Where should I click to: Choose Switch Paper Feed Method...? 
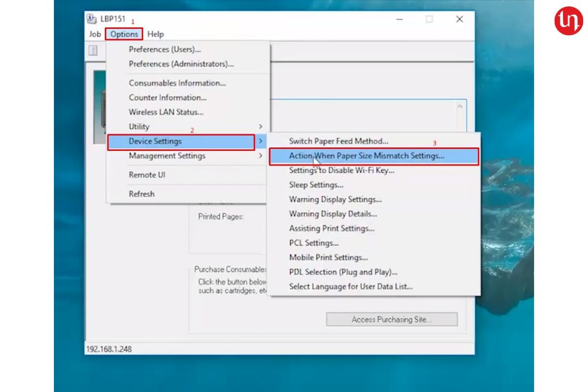(374, 141)
